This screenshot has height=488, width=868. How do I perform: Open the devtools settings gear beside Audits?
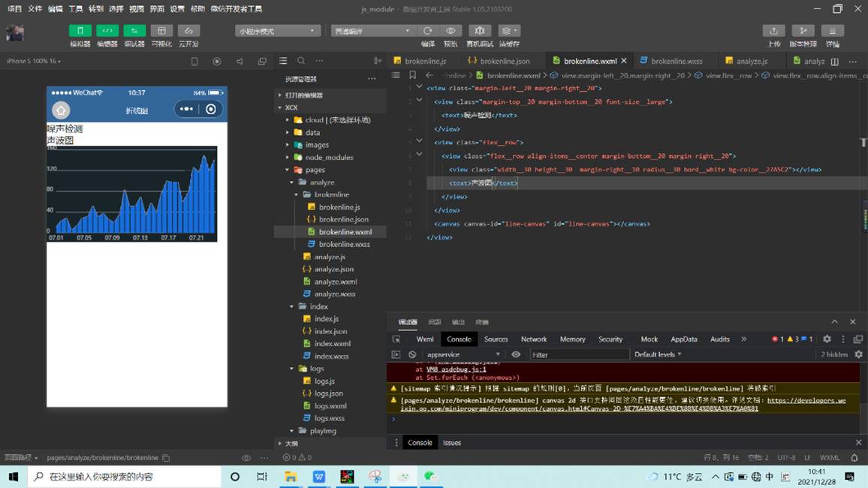point(827,339)
